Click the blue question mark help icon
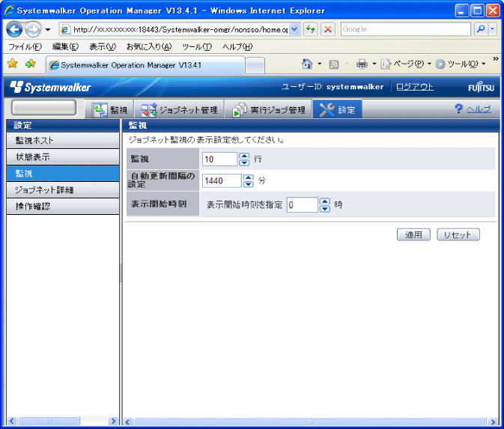Screen dimensions: 504x429 [x=458, y=109]
